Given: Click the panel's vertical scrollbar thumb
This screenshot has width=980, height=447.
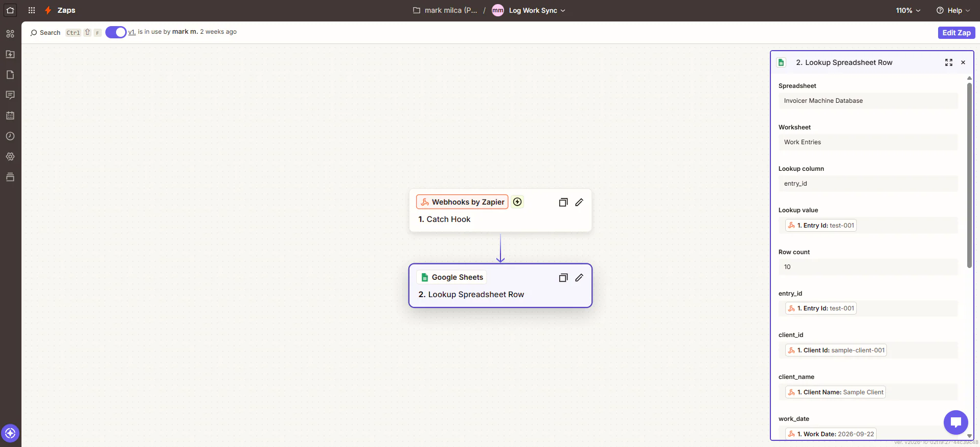Looking at the screenshot, I should tap(969, 175).
